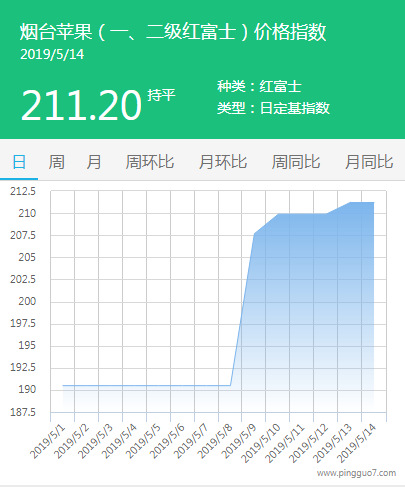Screen dimensions: 405x487
Task: Click the chart line point at 2019/5/8
Action: coord(230,386)
